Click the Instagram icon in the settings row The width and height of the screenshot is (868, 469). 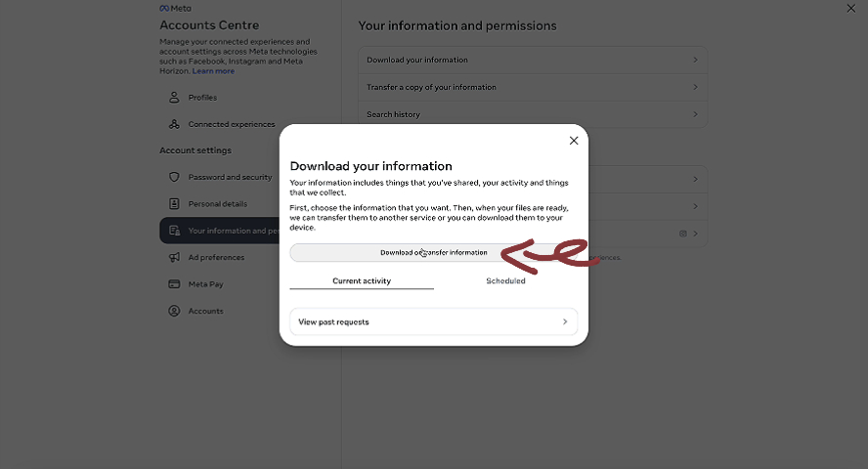pyautogui.click(x=683, y=234)
